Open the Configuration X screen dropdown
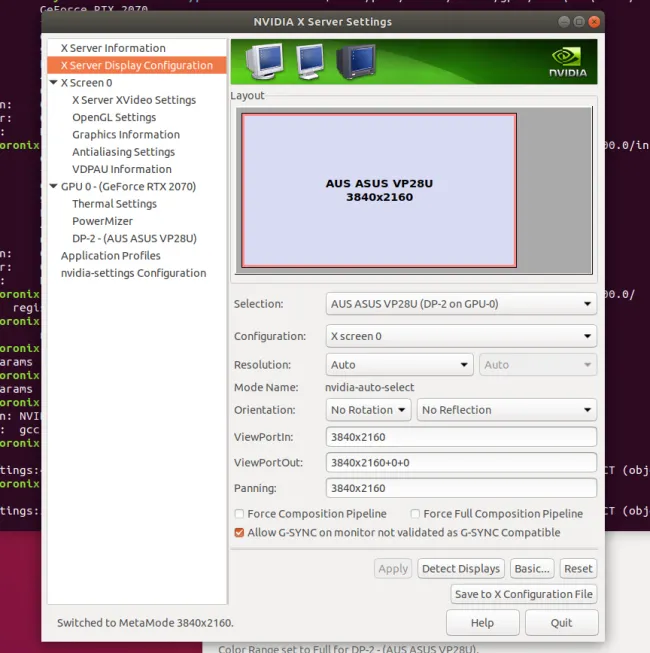 click(x=461, y=337)
